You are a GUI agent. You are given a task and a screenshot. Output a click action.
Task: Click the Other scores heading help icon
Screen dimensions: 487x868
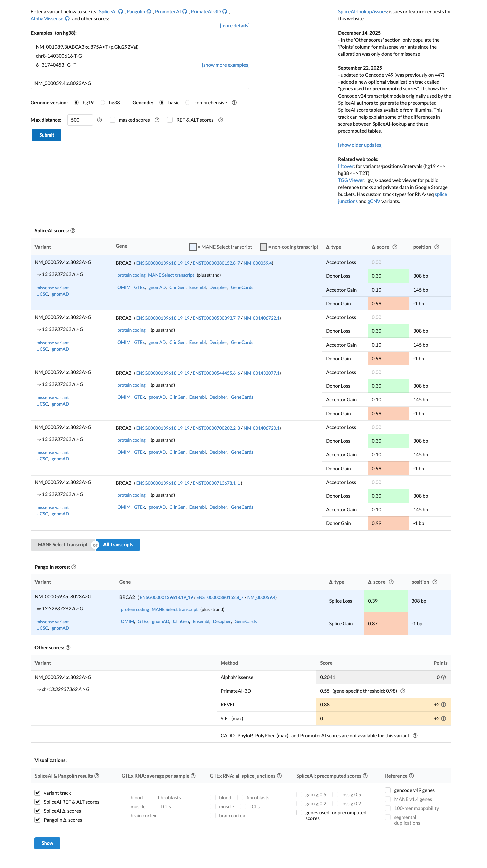68,648
